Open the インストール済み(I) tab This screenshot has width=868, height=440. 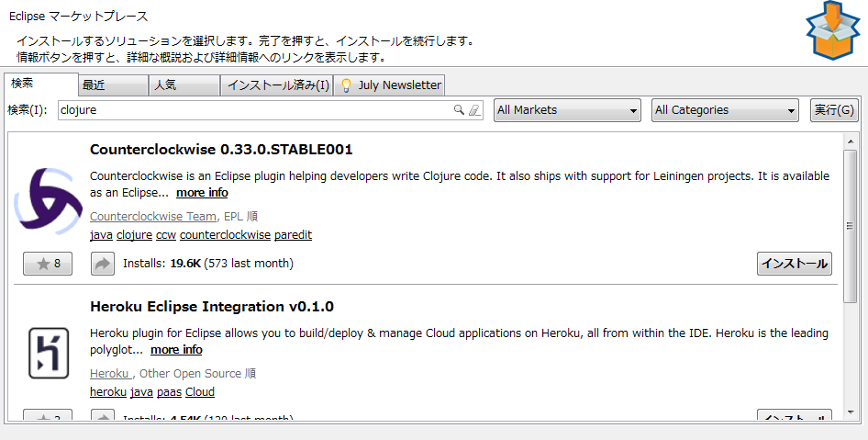(x=277, y=85)
